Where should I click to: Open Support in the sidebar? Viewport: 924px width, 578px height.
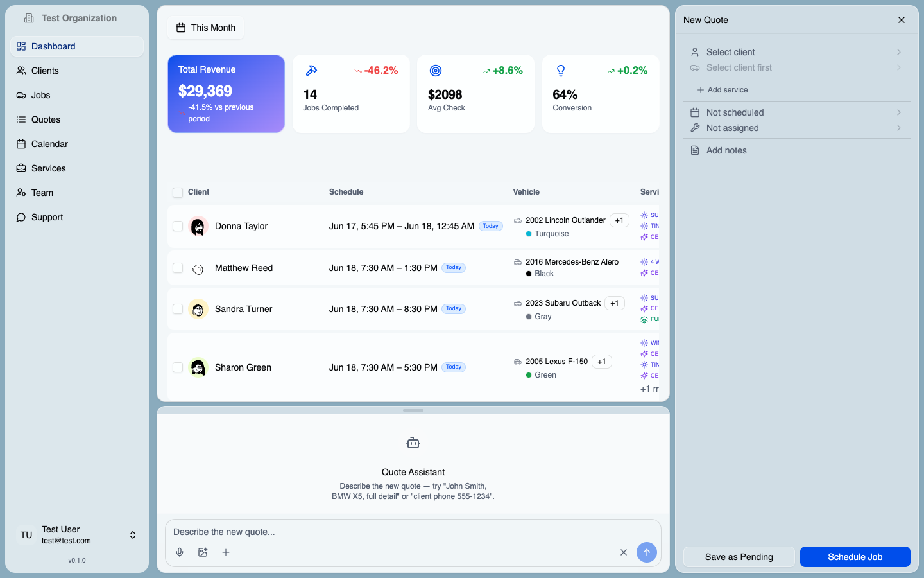coord(77,217)
